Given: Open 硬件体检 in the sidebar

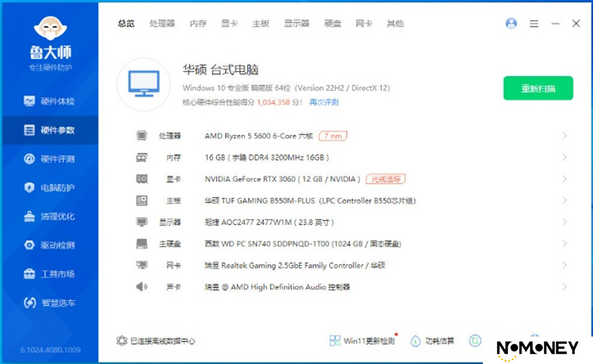Looking at the screenshot, I should pos(49,101).
